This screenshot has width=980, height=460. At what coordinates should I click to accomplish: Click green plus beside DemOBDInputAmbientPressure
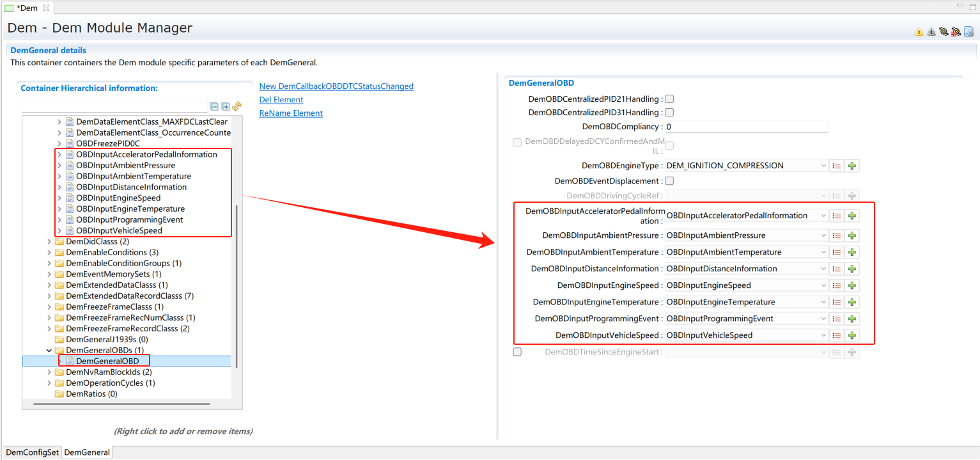(x=852, y=235)
